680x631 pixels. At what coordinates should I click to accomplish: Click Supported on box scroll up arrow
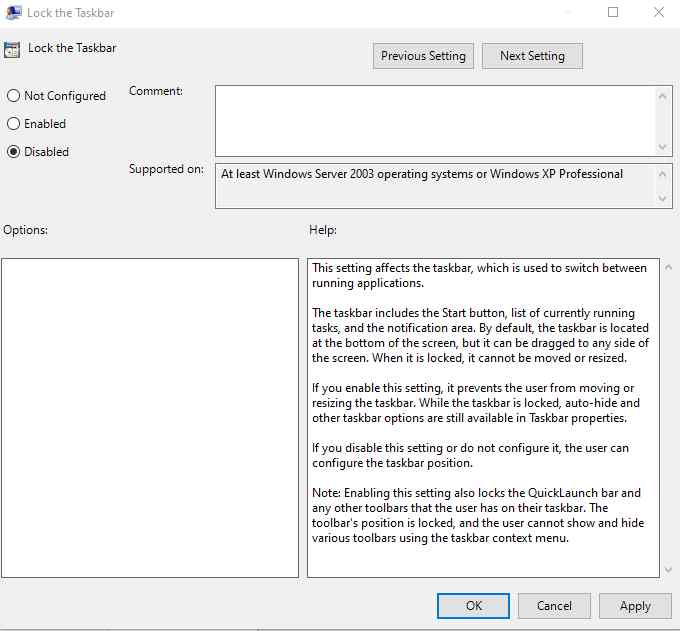tap(662, 174)
